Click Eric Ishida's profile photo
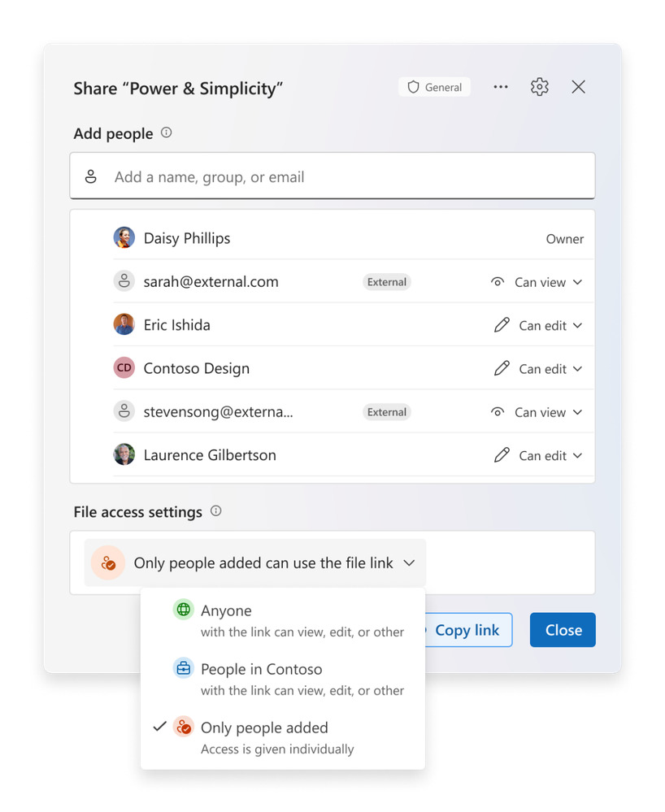Image resolution: width=665 pixels, height=812 pixels. pos(124,324)
